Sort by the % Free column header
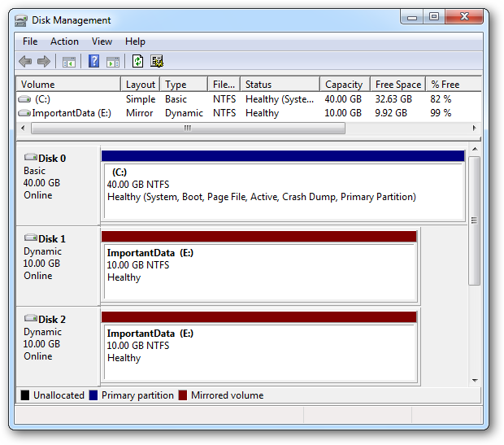The height and width of the screenshot is (445, 504). 454,85
